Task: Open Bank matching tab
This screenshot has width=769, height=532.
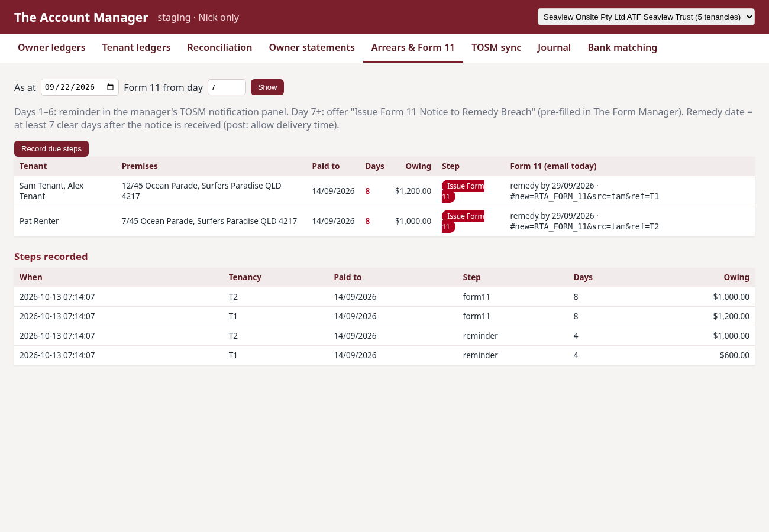Action: (x=622, y=48)
